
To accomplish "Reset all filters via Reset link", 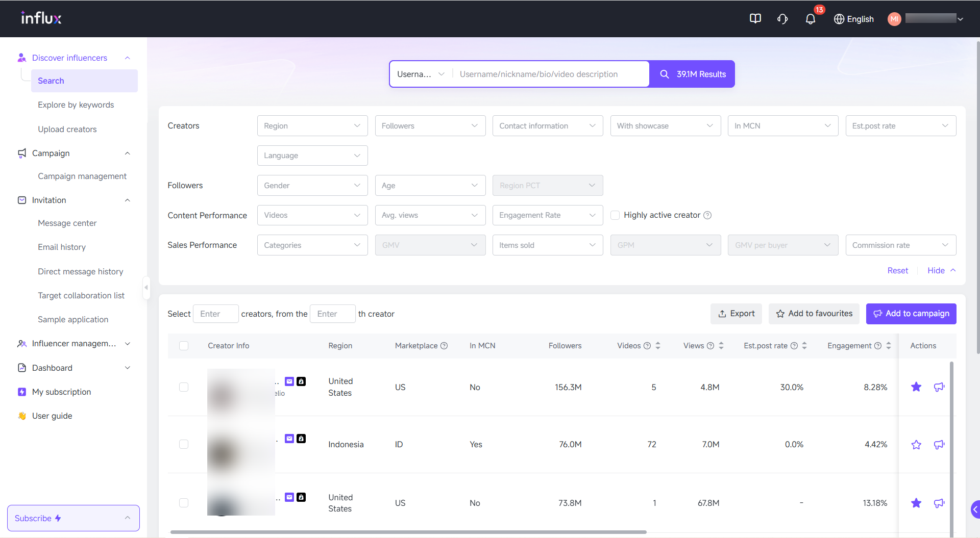I will (x=897, y=270).
